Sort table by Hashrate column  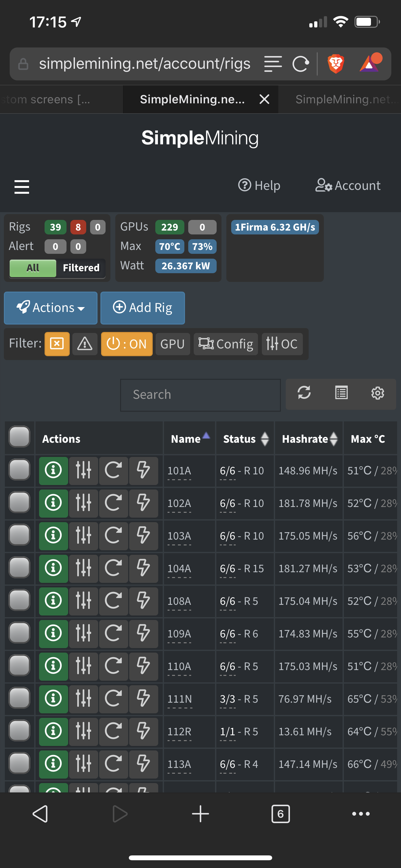(309, 439)
